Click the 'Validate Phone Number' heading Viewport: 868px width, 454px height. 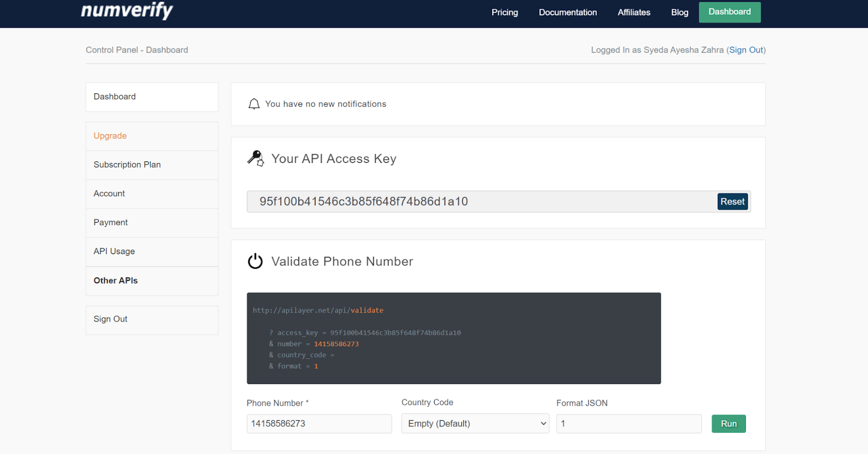(x=342, y=261)
